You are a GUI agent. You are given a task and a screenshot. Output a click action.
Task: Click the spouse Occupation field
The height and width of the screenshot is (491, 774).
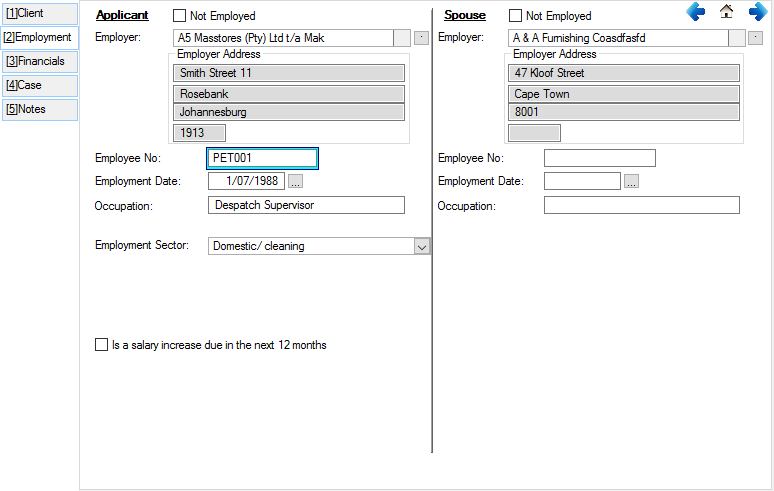(641, 205)
